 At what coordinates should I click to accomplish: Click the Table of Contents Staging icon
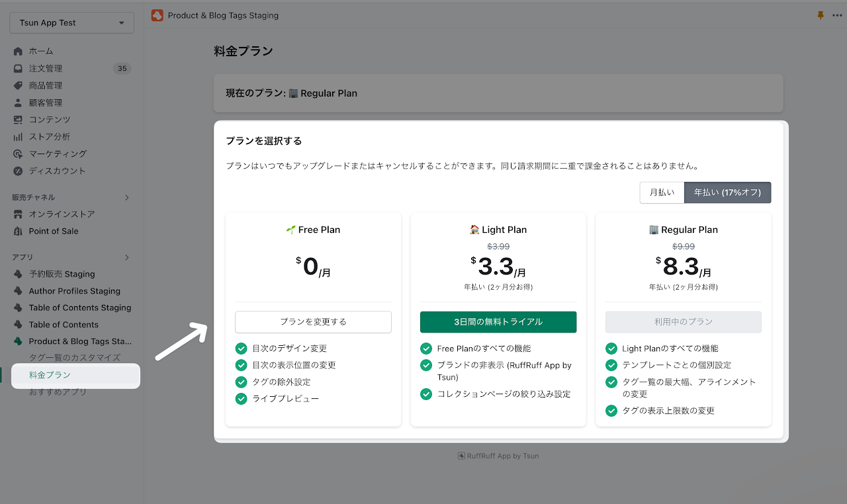click(18, 308)
